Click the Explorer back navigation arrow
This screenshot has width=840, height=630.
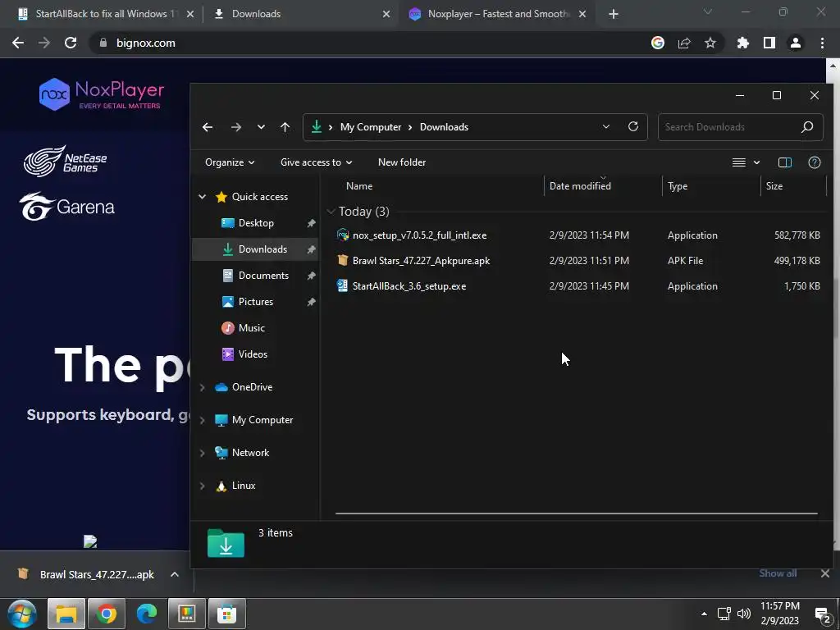(208, 127)
